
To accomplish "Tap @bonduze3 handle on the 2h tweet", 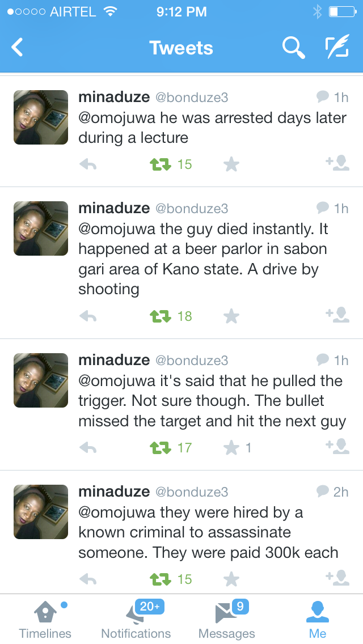I will pyautogui.click(x=192, y=492).
